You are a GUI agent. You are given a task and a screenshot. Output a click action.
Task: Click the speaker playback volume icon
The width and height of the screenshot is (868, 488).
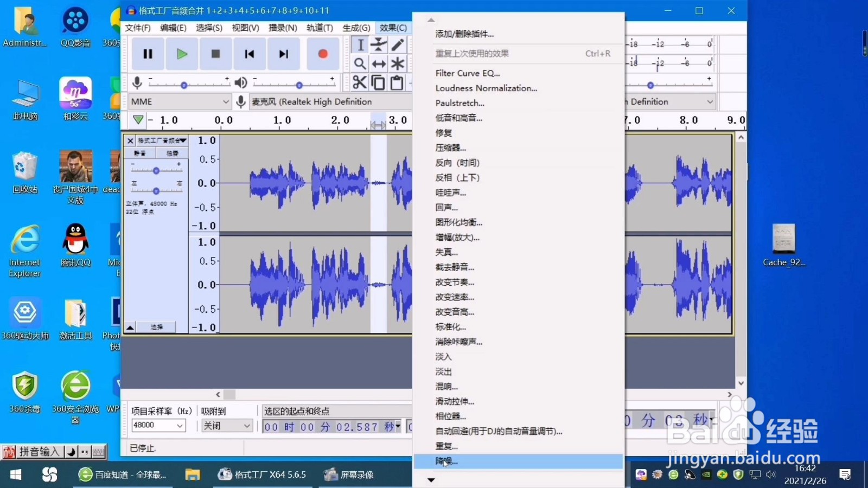[241, 82]
